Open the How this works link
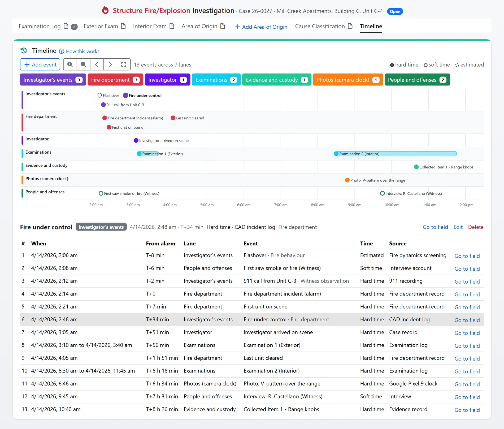The image size is (504, 429). click(82, 51)
